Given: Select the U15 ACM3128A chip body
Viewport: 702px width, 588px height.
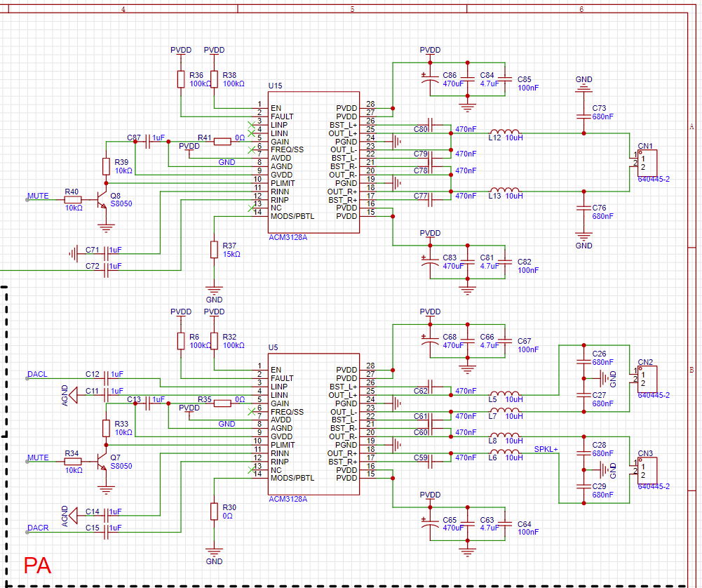Looking at the screenshot, I should 314,162.
